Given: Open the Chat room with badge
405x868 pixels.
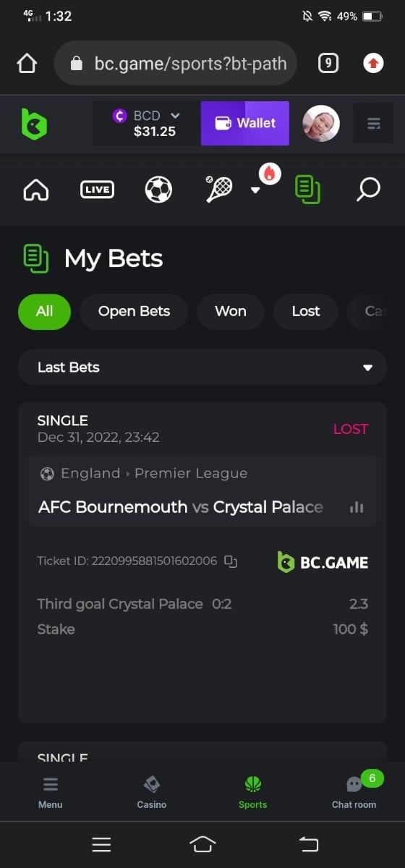Looking at the screenshot, I should click(354, 792).
